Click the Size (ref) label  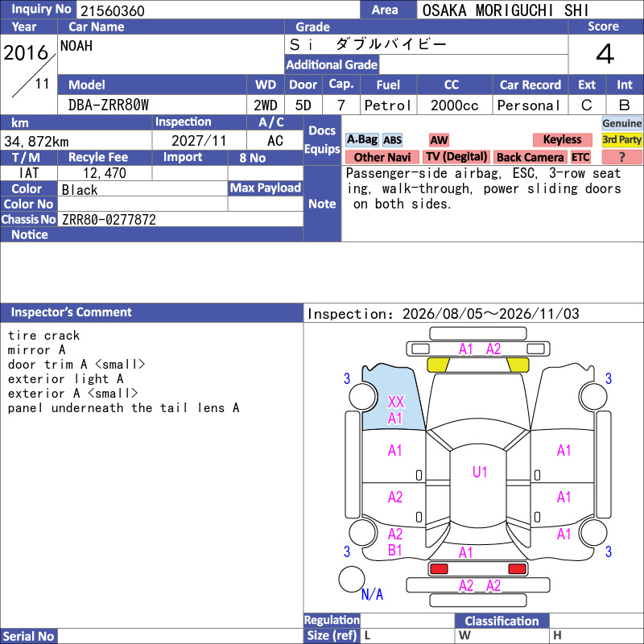332,636
